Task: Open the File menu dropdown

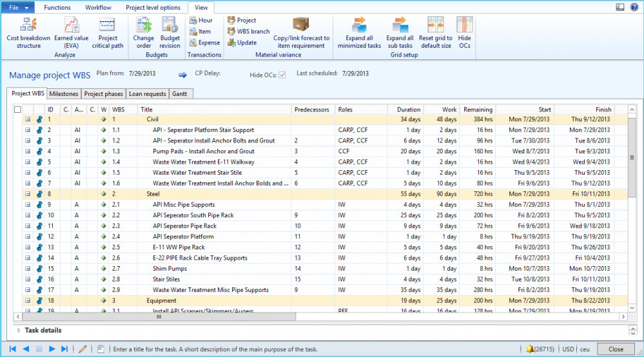Action: pyautogui.click(x=18, y=7)
